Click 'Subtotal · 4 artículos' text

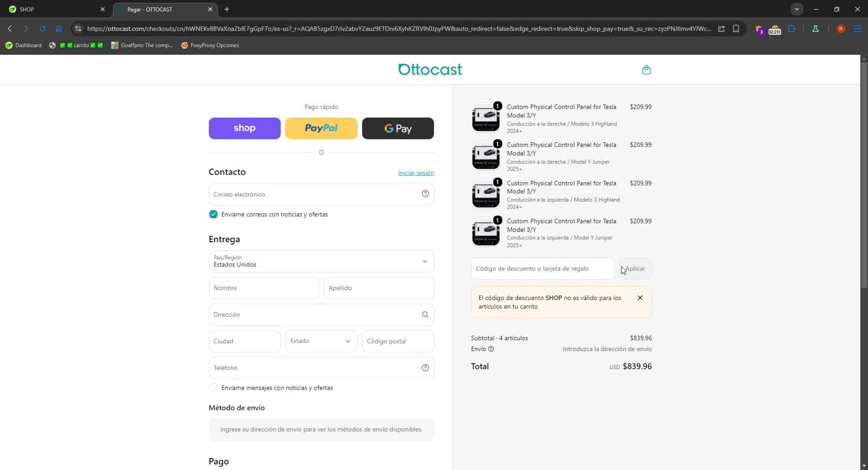499,338
